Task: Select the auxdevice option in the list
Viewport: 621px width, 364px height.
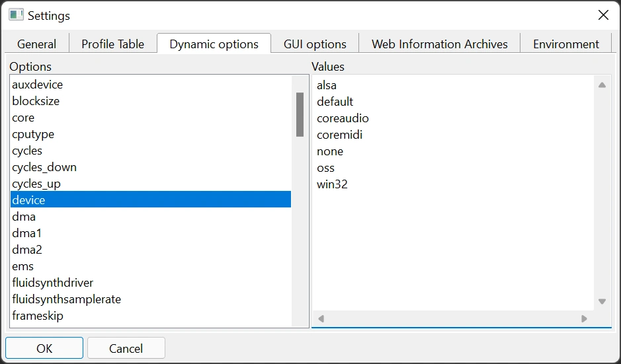Action: point(38,85)
